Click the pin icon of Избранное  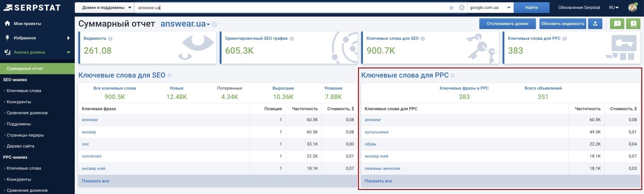point(7,38)
